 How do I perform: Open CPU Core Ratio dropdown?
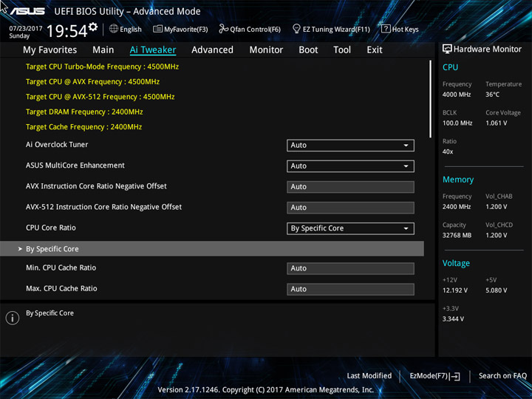tap(350, 228)
